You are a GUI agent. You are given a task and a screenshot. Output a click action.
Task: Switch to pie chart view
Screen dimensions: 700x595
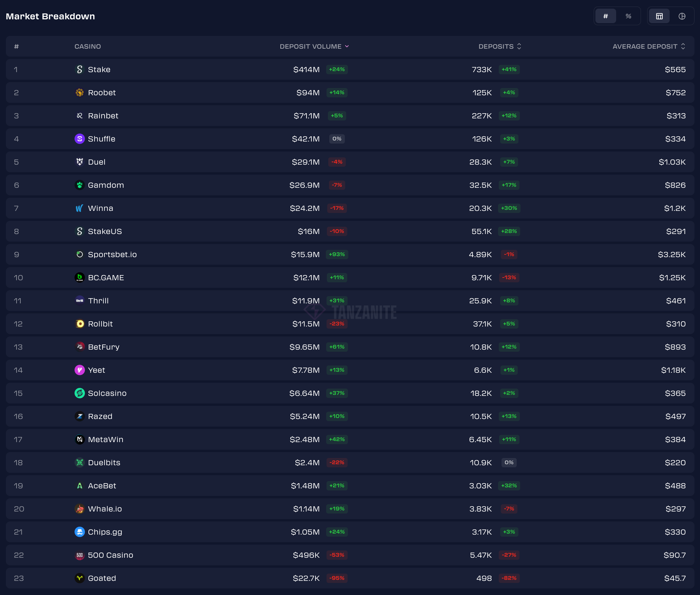[682, 16]
